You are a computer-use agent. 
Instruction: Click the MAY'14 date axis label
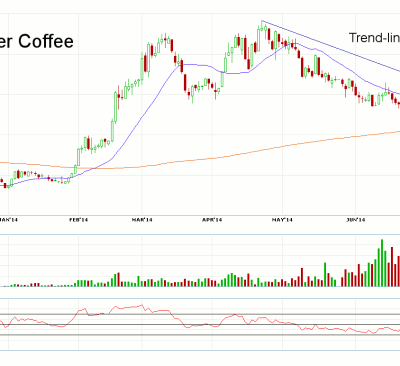(282, 220)
